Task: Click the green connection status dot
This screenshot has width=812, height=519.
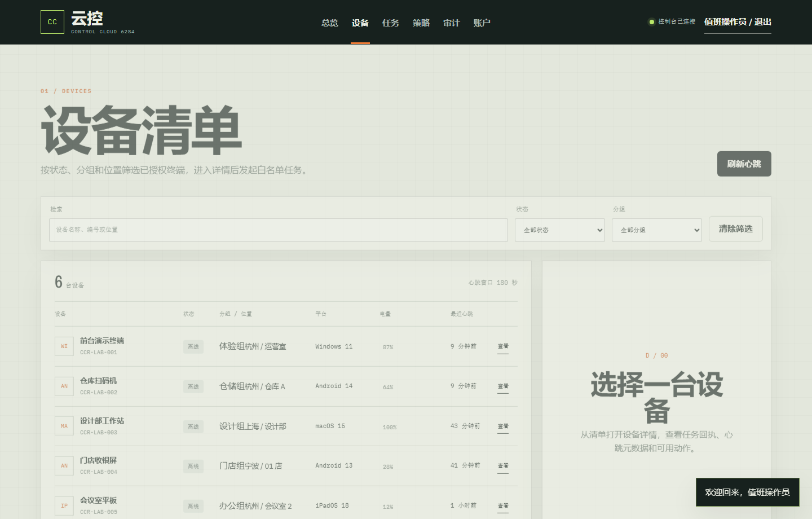Action: click(x=652, y=22)
